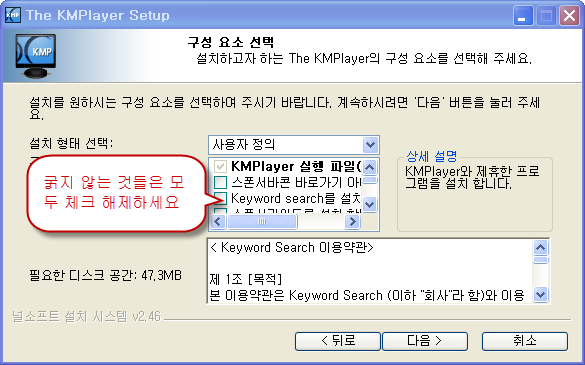Screen dimensions: 585x365
Task: Minimize the KMPlayer Setup window
Action: click(x=523, y=16)
